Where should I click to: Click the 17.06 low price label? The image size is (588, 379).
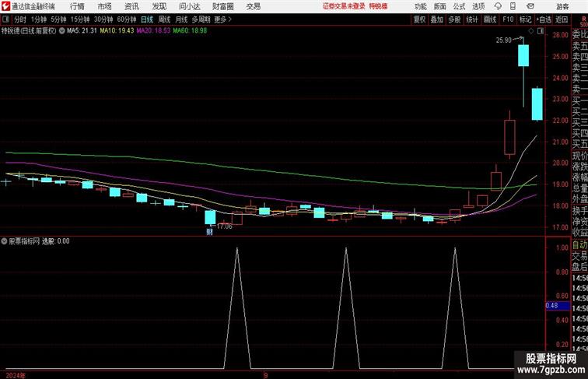click(224, 226)
